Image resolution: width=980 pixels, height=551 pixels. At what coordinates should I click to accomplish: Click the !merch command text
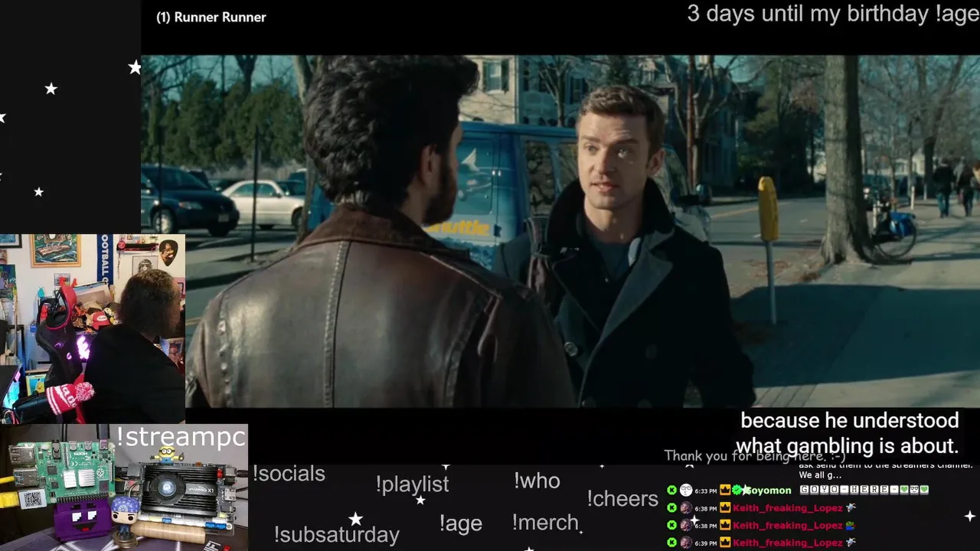(545, 523)
